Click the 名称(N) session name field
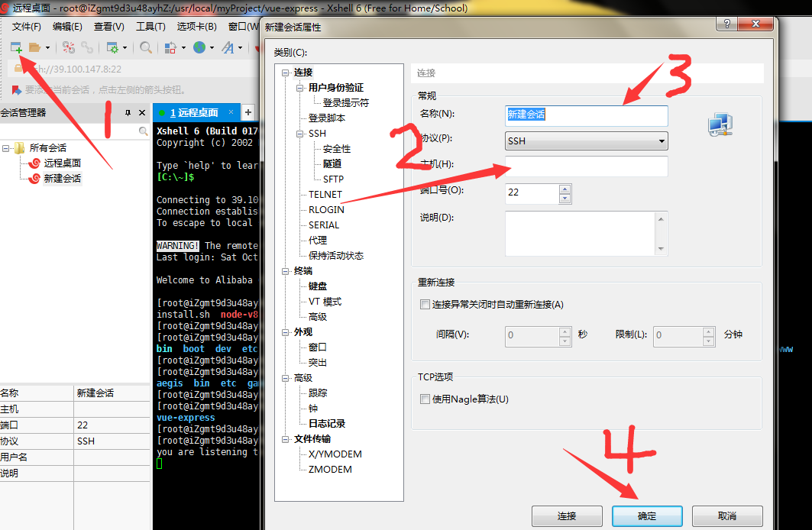Image resolution: width=812 pixels, height=530 pixels. 586,115
